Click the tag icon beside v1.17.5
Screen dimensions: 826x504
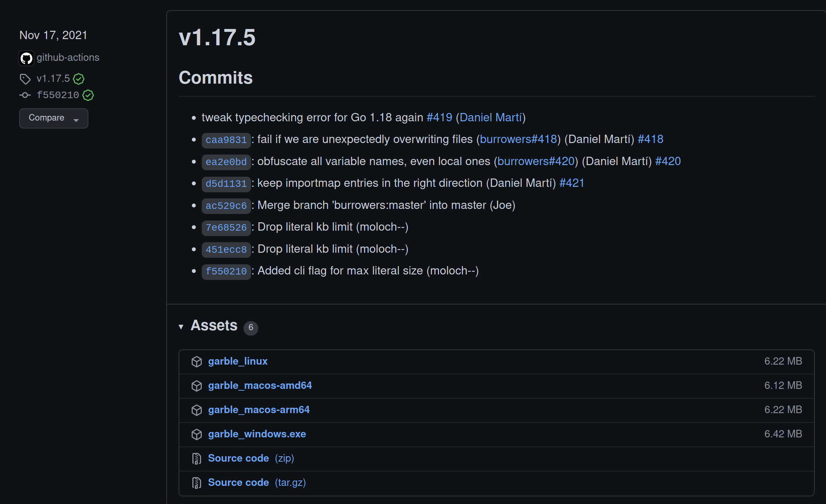click(25, 79)
